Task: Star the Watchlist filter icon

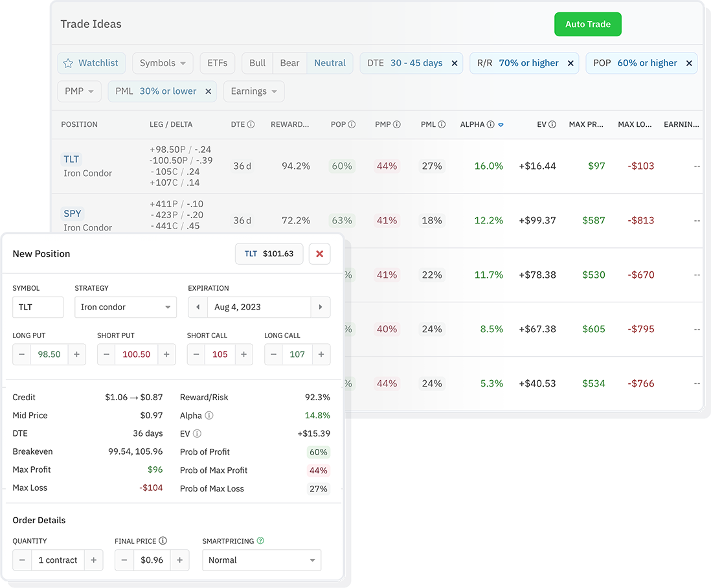Action: point(69,63)
